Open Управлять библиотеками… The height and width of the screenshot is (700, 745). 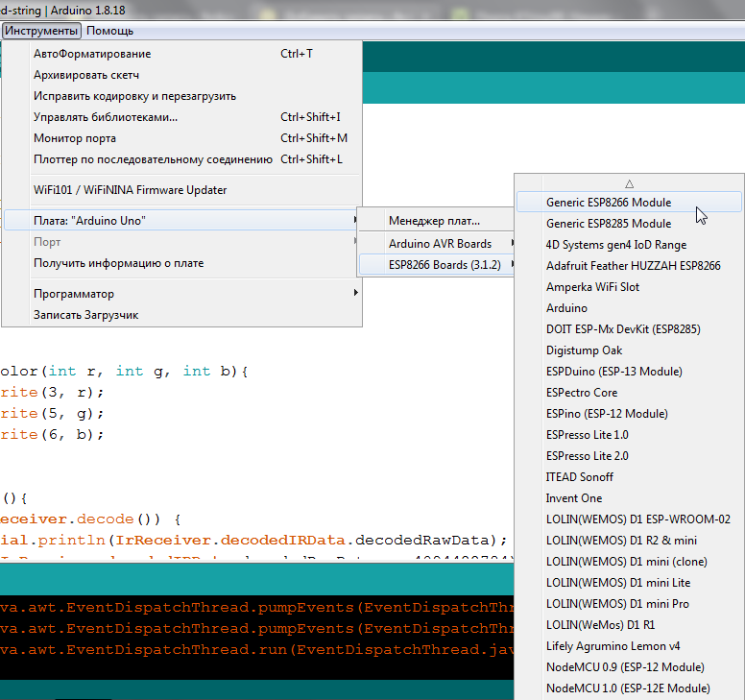tap(182, 117)
